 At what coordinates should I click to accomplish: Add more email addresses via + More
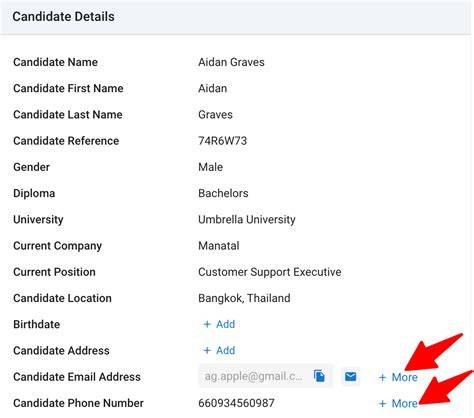point(398,377)
